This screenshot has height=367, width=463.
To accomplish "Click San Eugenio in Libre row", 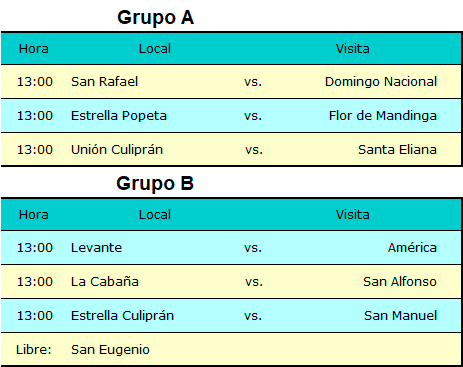I will (x=110, y=350).
